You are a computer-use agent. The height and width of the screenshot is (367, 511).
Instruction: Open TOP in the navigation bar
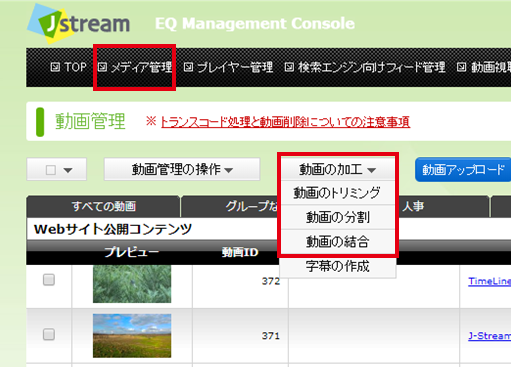point(69,67)
